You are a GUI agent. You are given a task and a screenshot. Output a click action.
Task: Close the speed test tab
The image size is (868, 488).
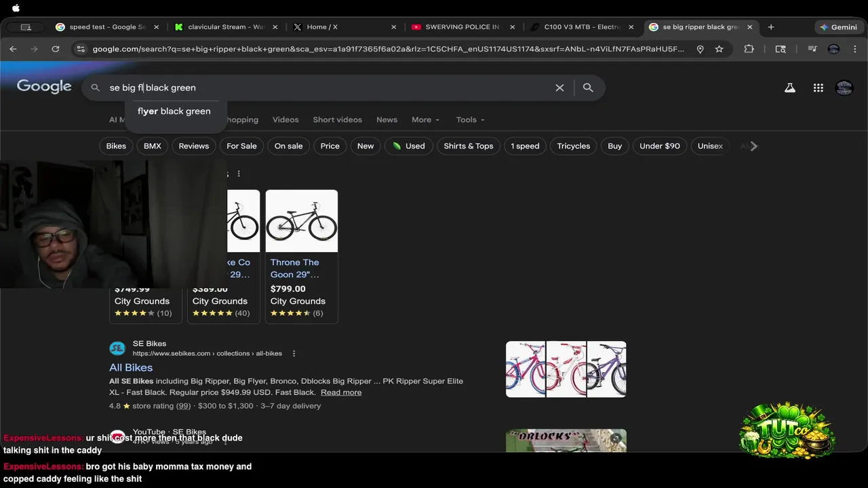(157, 27)
